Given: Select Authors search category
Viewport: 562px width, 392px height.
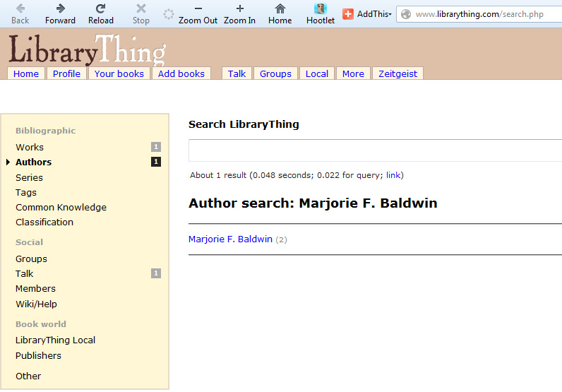Looking at the screenshot, I should click(x=33, y=162).
